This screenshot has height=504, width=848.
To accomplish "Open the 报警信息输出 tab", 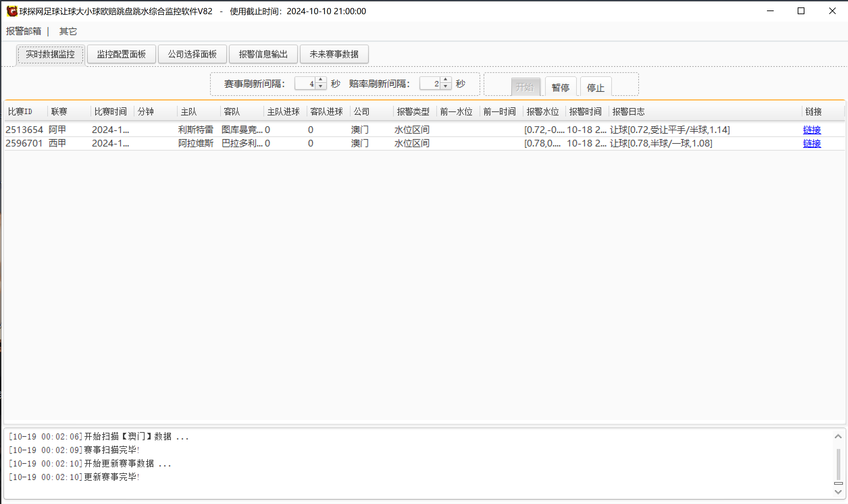I will (x=263, y=54).
